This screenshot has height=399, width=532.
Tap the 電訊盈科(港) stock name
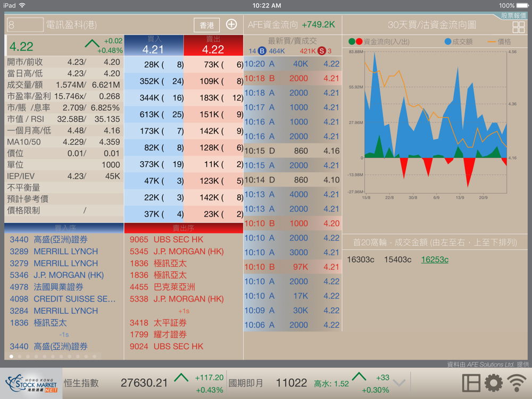tap(71, 25)
